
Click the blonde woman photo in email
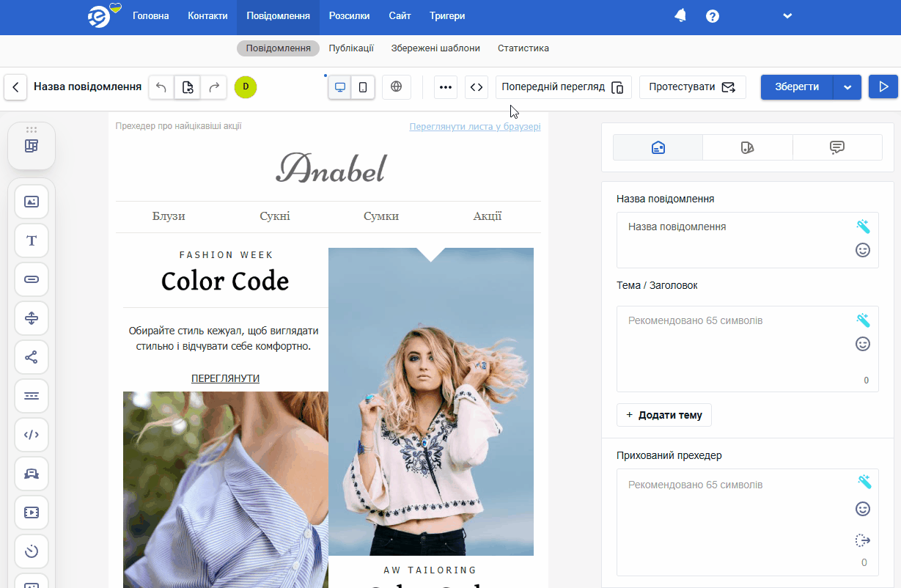coord(431,402)
